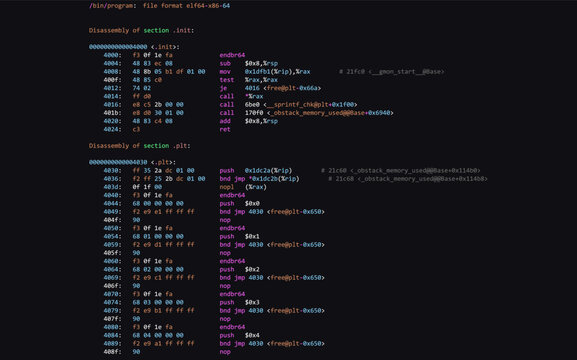The height and width of the screenshot is (360, 577).
Task: Click the comment "# 21fc0 <__gmon_start__@Base>"
Action: (392, 72)
